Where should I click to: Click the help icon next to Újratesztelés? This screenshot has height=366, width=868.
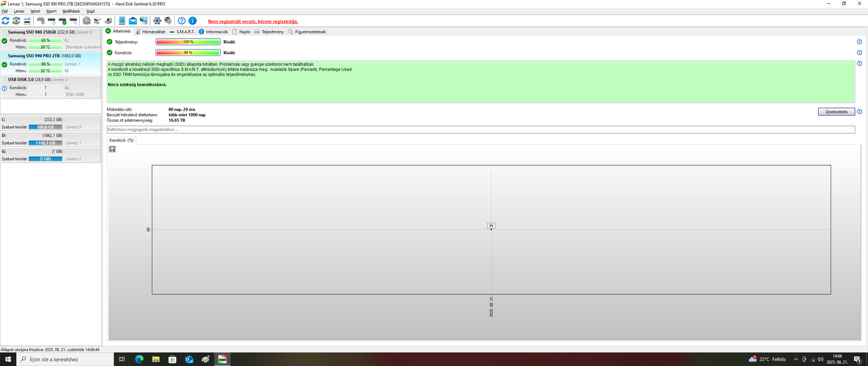pos(860,112)
